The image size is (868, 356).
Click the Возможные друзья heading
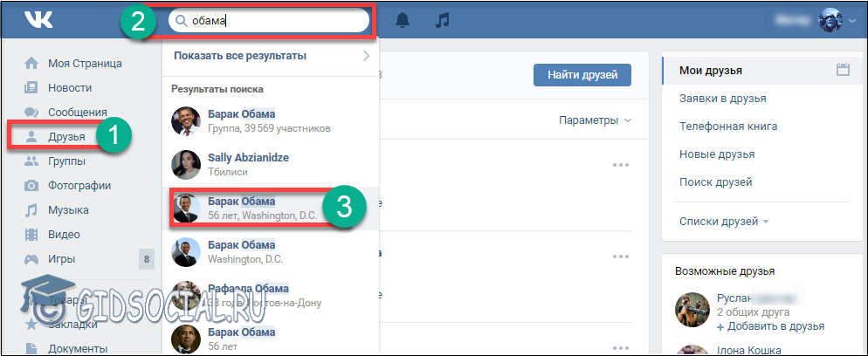725,270
